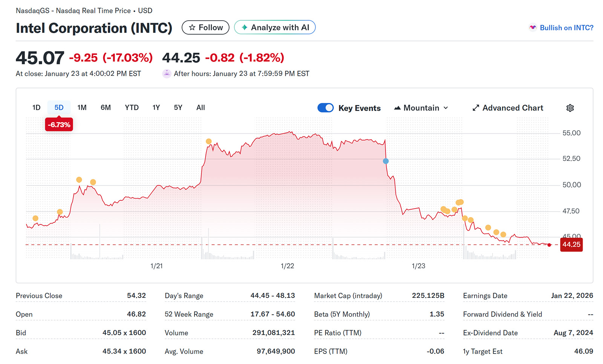Image resolution: width=603 pixels, height=364 pixels.
Task: Click the sparkle icon in Analyze with AI
Action: click(x=244, y=27)
